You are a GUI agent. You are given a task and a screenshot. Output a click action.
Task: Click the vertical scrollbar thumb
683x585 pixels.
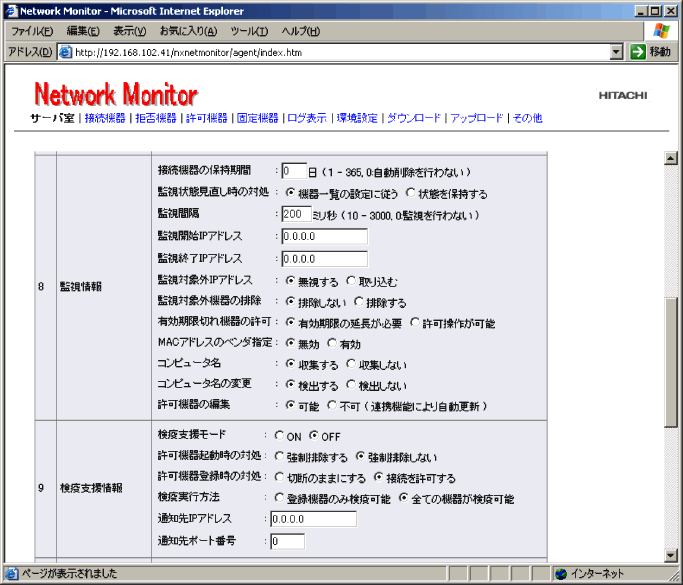(670, 362)
